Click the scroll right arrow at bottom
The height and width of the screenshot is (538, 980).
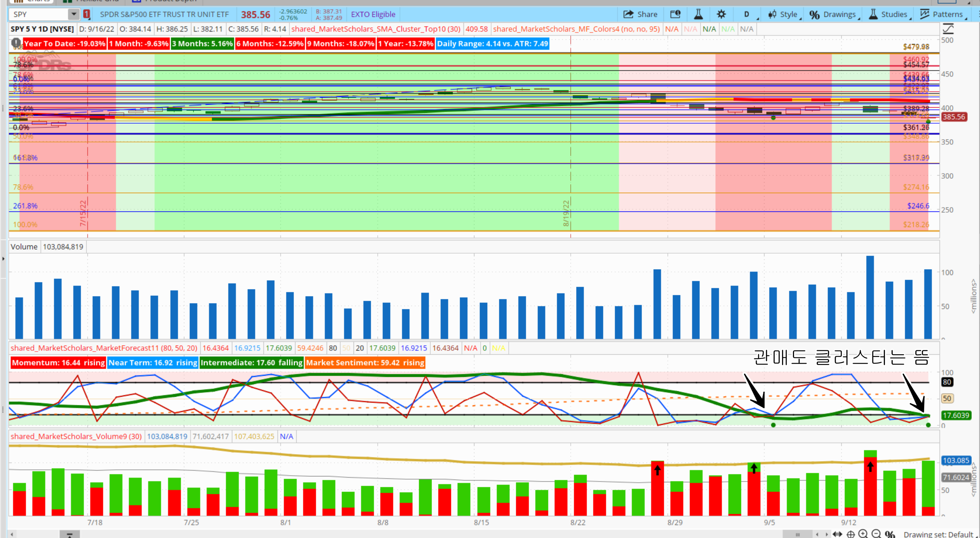(x=826, y=534)
